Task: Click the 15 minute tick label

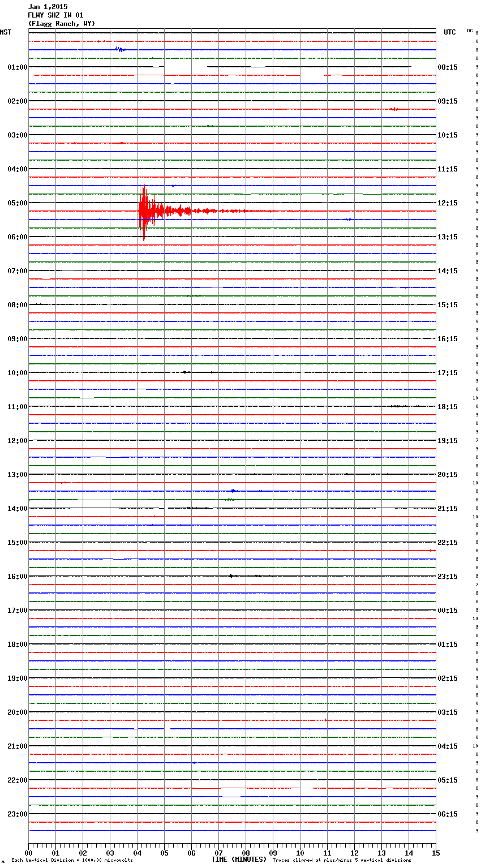Action: [x=436, y=853]
